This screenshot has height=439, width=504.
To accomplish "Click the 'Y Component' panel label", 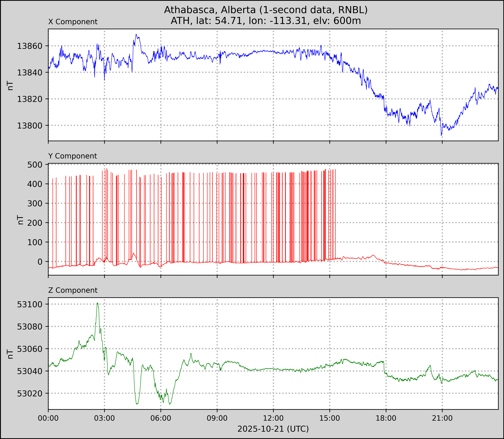I will [x=73, y=156].
